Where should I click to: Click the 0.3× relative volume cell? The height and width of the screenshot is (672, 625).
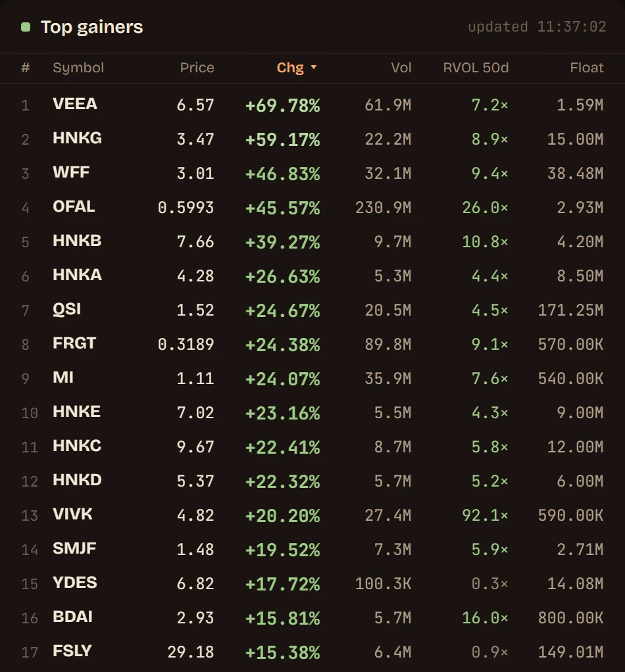[x=490, y=584]
